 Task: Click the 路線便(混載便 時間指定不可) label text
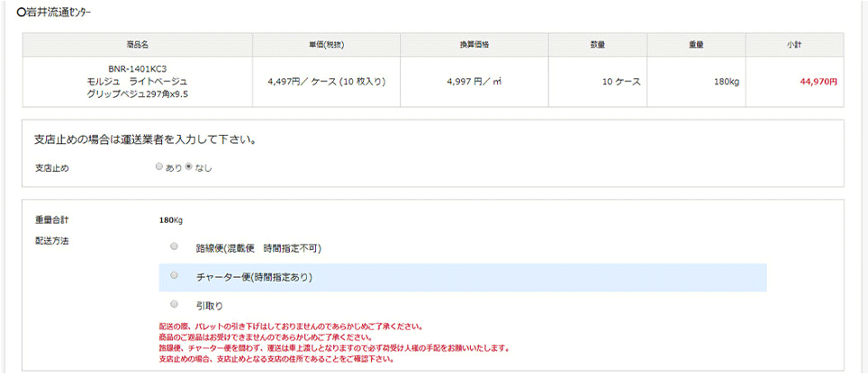pos(258,248)
